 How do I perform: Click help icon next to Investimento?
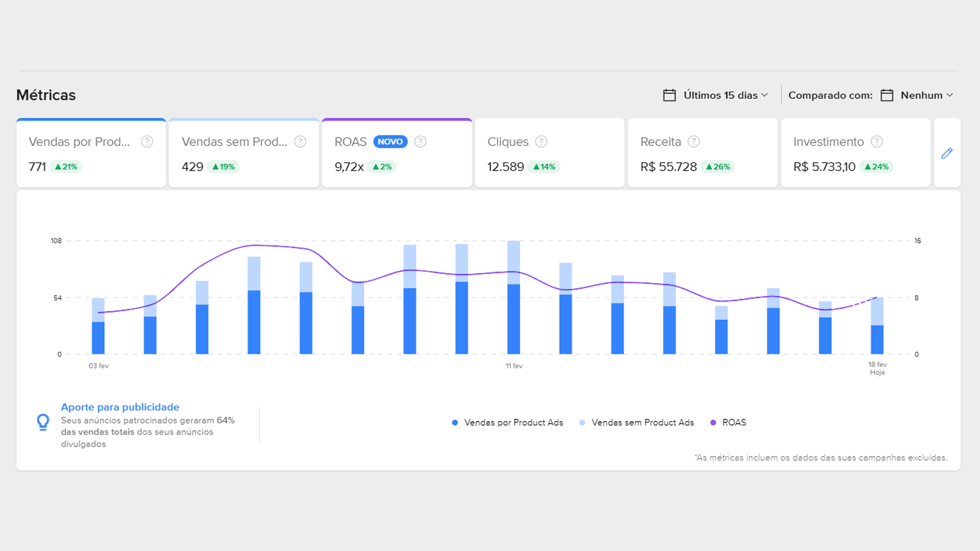point(876,142)
